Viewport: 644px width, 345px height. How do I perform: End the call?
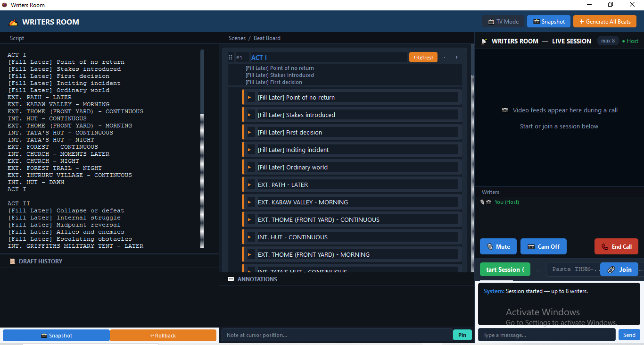[616, 246]
